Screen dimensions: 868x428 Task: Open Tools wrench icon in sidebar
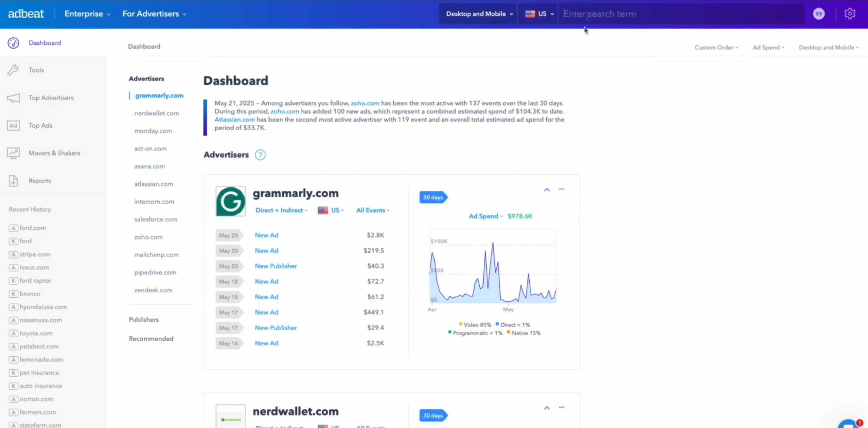pos(13,70)
